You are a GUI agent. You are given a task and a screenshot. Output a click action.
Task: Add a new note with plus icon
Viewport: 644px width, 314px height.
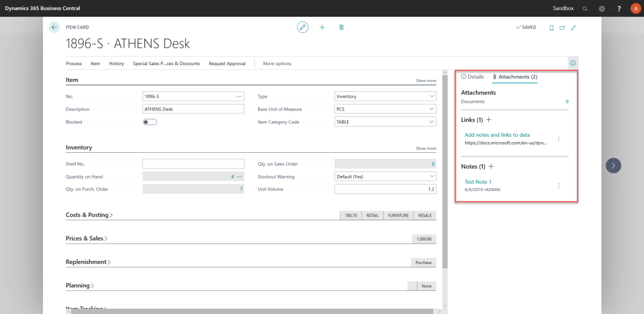(491, 167)
